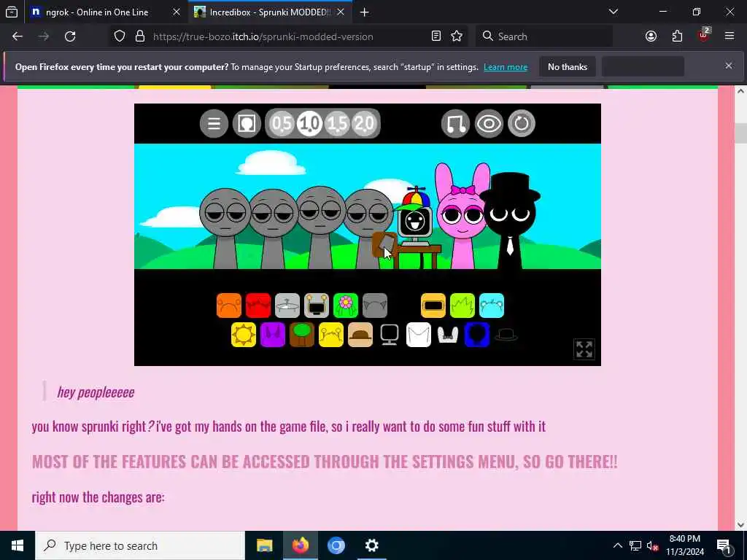
Task: Set playback speed to 1.5
Action: point(337,124)
